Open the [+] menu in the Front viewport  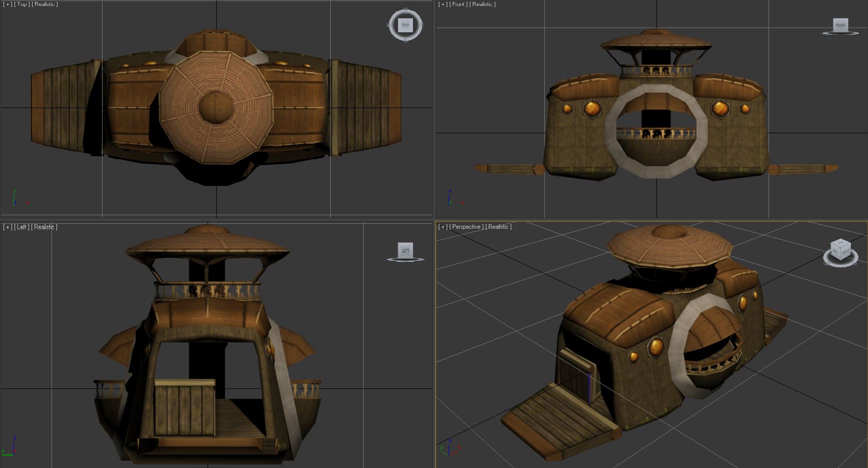pos(443,4)
